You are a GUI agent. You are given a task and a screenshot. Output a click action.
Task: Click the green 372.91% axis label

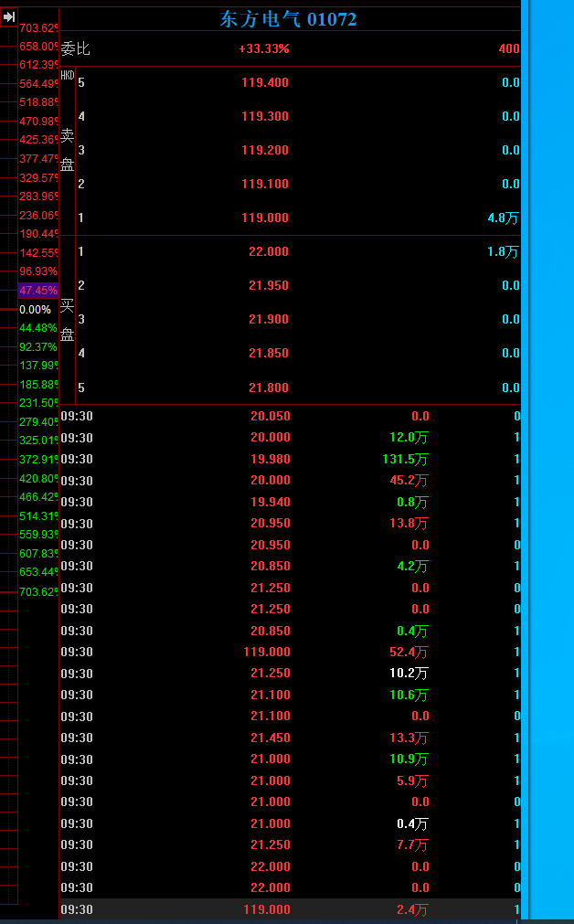39,459
